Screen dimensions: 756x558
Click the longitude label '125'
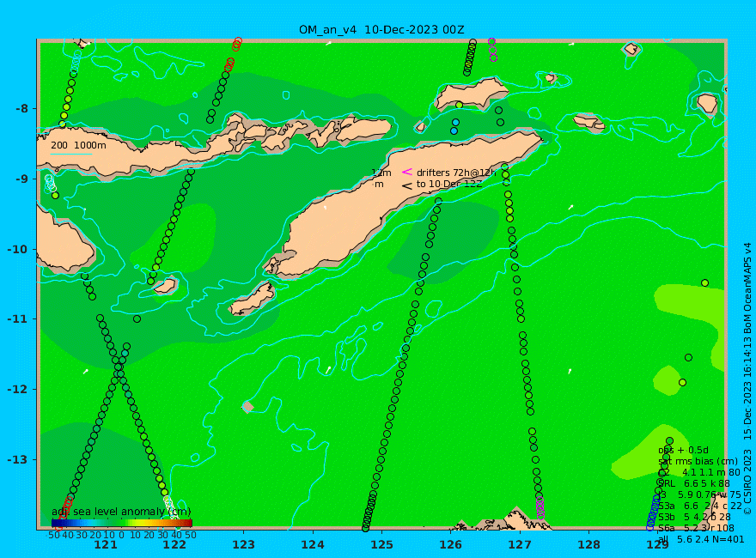(x=381, y=545)
